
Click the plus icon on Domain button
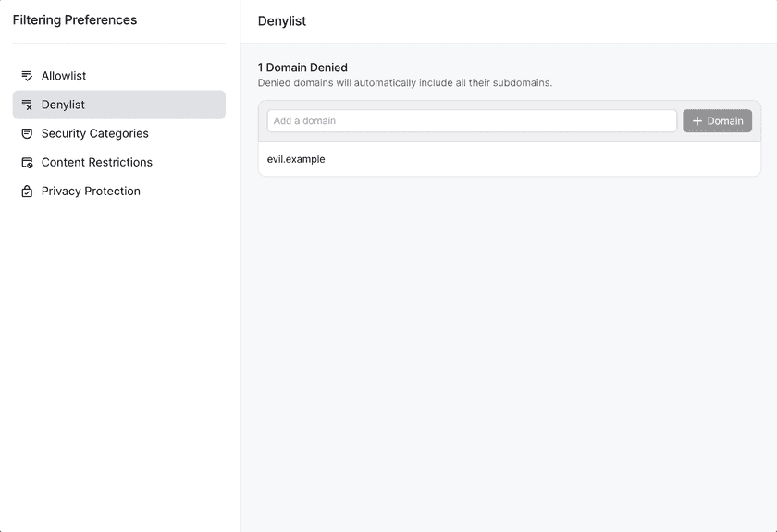click(697, 121)
